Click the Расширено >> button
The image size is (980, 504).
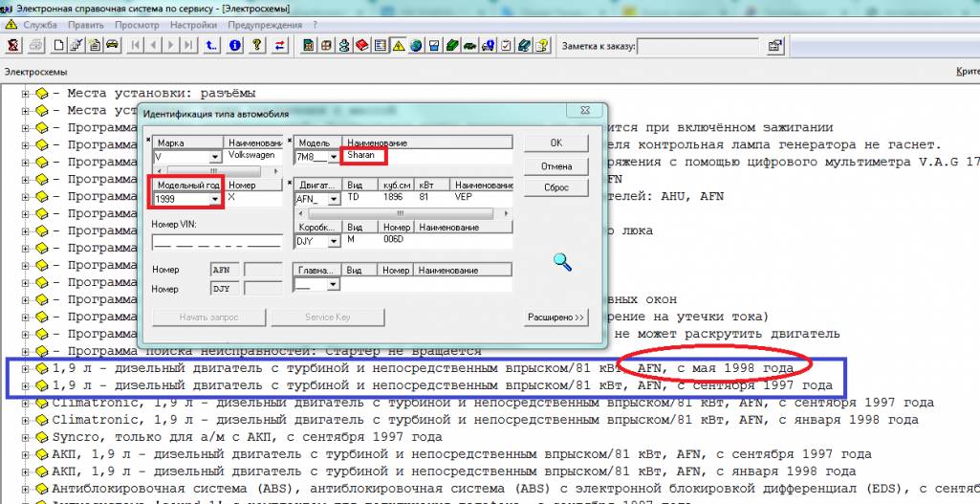coord(555,318)
